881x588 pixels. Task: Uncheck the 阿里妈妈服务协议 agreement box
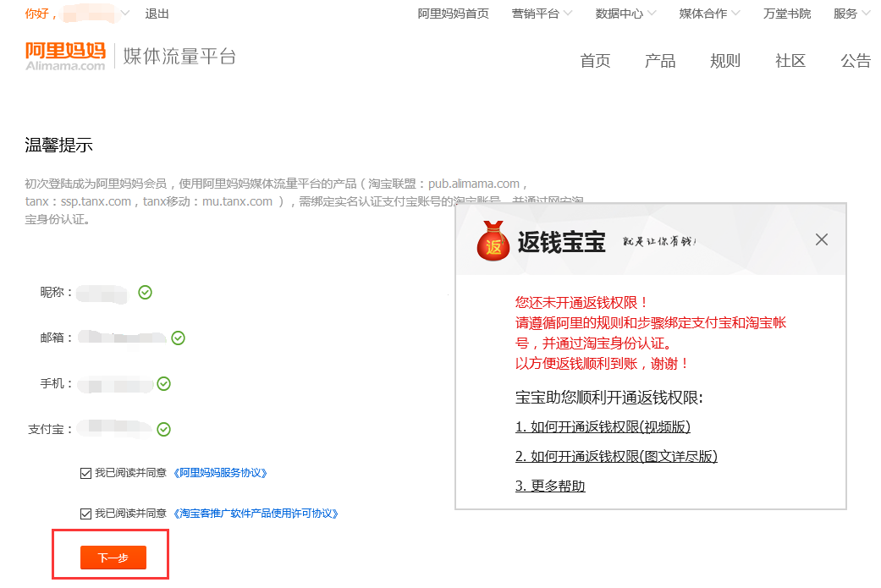(x=85, y=473)
